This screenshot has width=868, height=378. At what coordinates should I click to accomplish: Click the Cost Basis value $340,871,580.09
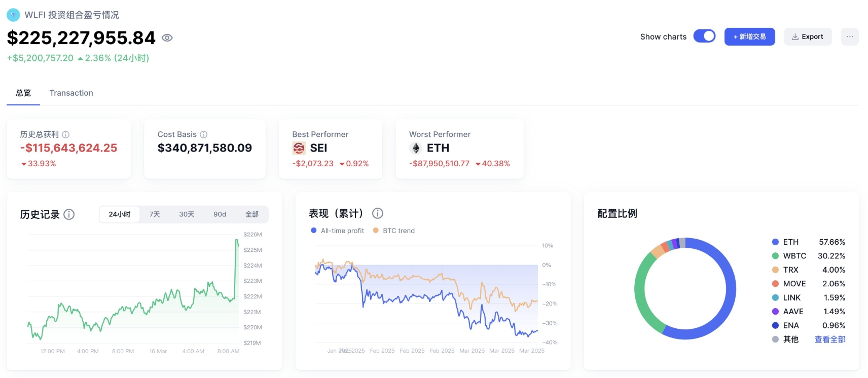[205, 148]
